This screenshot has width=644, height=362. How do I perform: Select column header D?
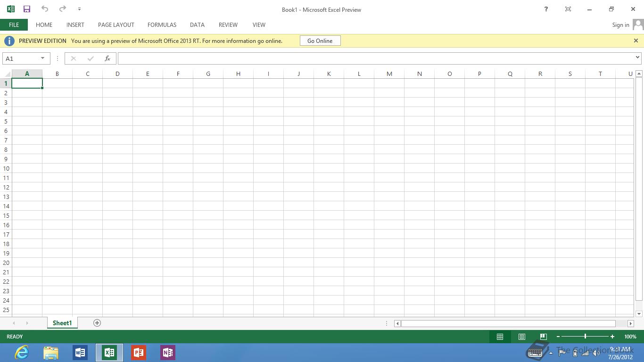coord(117,74)
